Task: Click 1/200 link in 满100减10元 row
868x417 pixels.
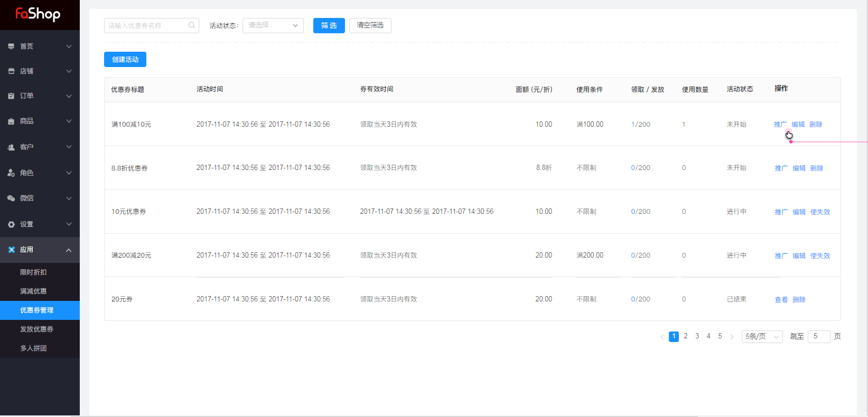Action: tap(641, 125)
